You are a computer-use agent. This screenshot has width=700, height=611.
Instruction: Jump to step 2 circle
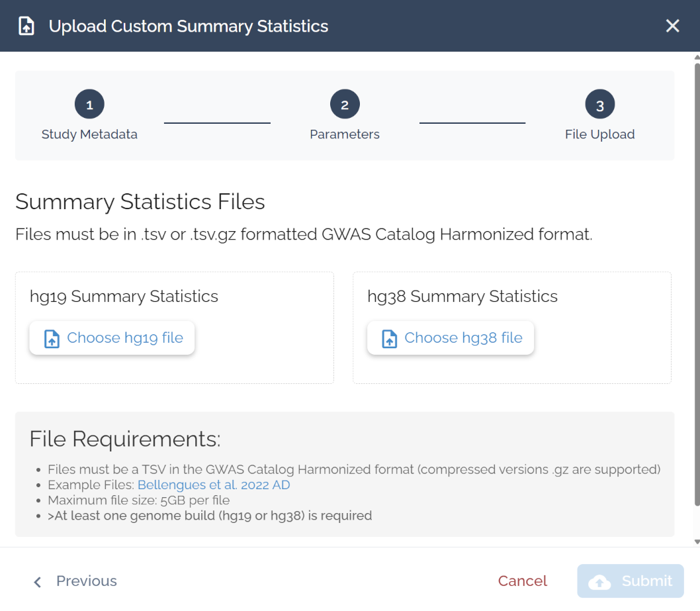pos(345,105)
